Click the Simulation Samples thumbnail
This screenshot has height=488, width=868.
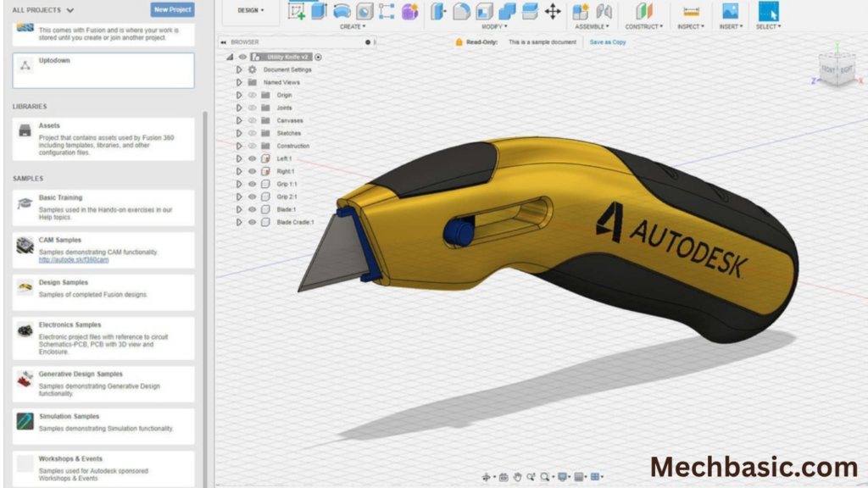(x=25, y=422)
